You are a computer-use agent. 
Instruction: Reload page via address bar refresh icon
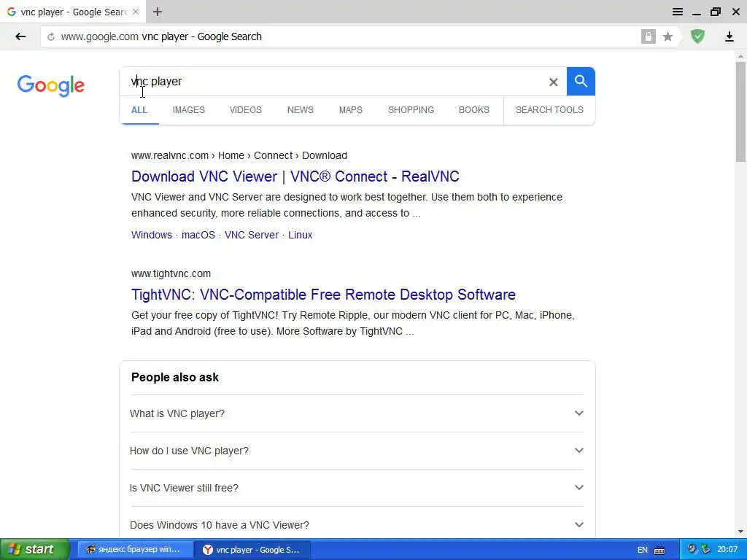tap(51, 36)
